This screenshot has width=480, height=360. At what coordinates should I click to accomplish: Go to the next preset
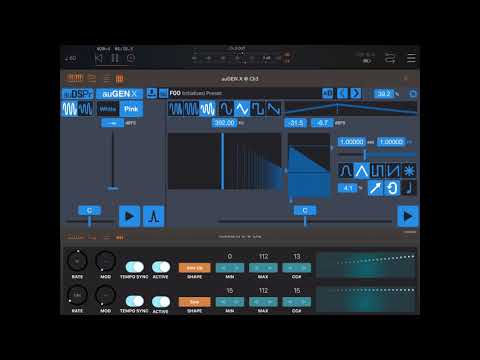pos(356,93)
